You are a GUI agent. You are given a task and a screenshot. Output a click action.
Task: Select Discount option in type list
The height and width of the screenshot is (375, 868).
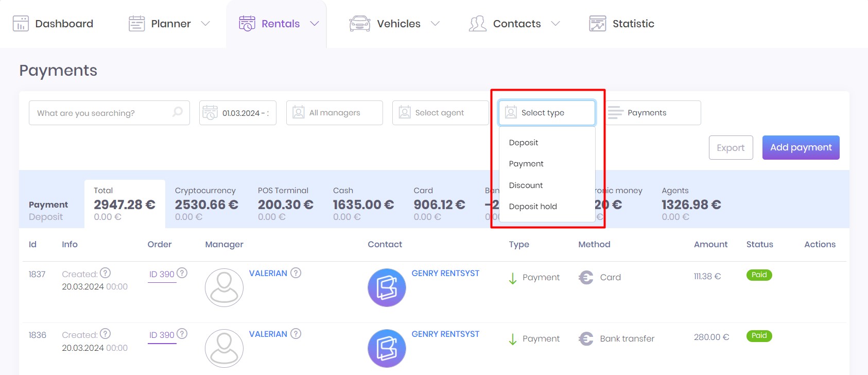[526, 185]
